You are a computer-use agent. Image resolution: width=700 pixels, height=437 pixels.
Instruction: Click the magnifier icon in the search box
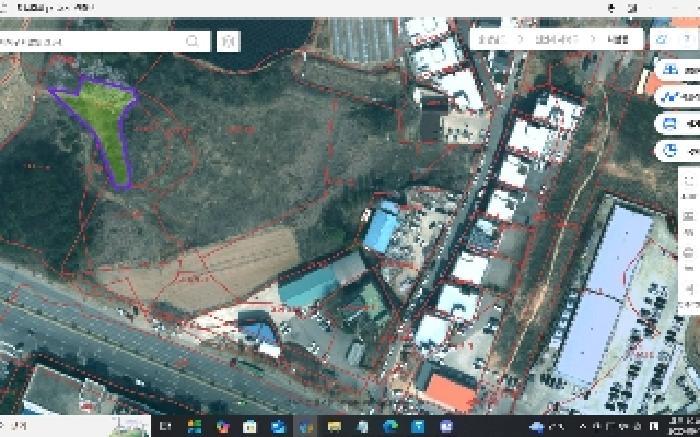(x=192, y=42)
